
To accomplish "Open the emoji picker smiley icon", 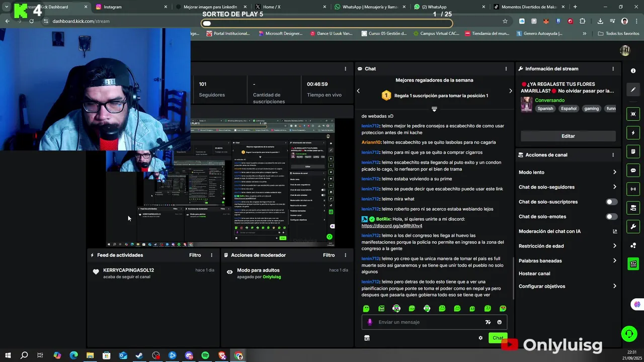I will tap(499, 322).
